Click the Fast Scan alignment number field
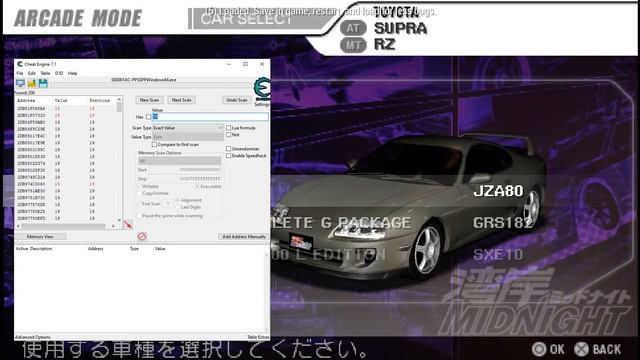640x360 pixels. [169, 204]
